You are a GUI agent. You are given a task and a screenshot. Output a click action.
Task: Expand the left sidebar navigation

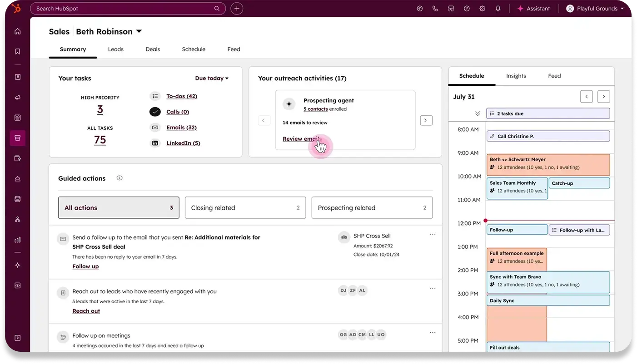click(18, 338)
